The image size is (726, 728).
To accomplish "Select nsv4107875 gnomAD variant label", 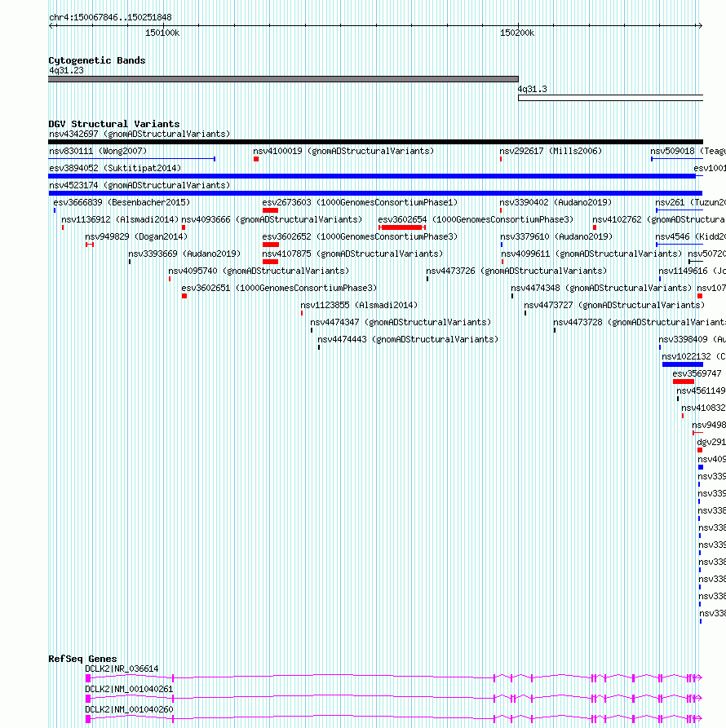I will pyautogui.click(x=352, y=254).
